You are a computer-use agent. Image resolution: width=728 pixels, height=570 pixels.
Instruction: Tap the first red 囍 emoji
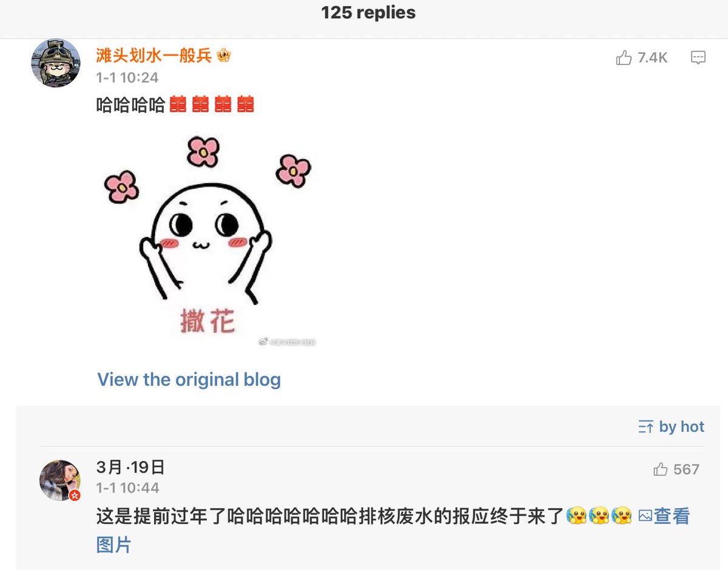point(178,105)
